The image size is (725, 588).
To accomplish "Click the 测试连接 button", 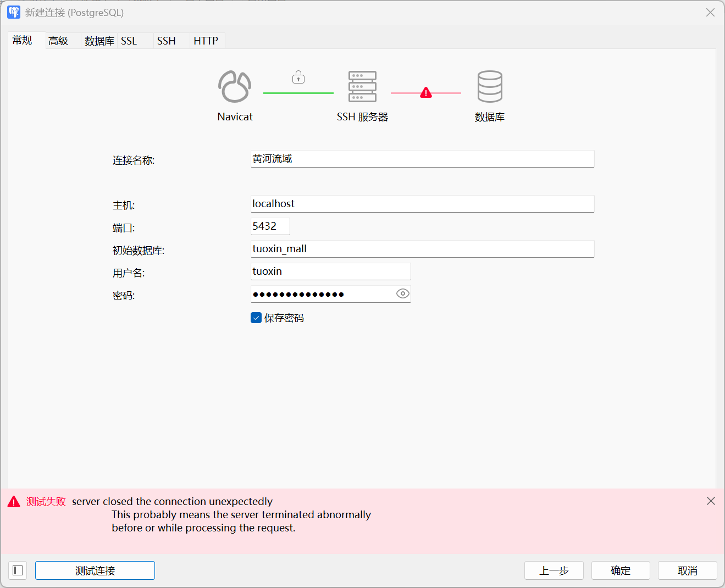I will coord(95,570).
